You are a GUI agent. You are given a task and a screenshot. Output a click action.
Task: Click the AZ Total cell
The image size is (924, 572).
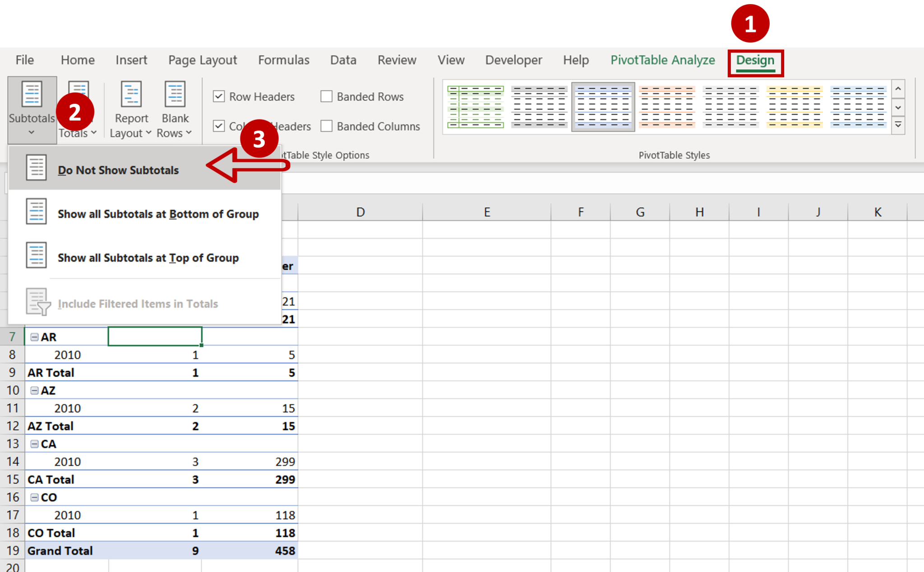pyautogui.click(x=66, y=426)
